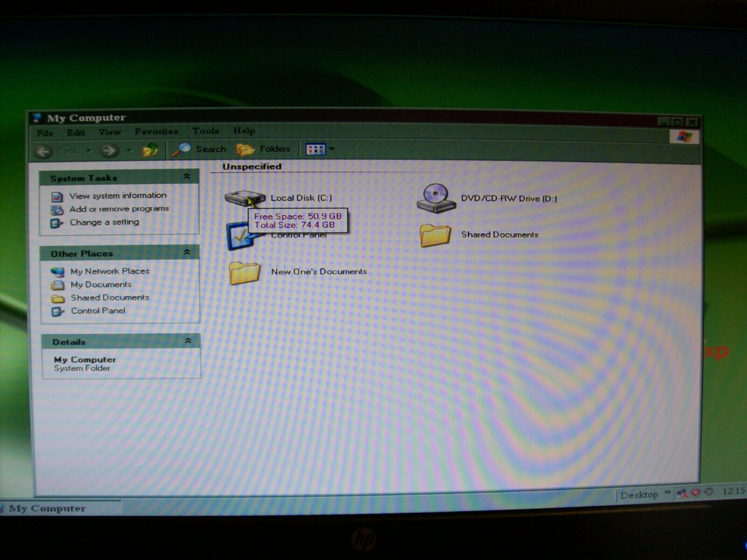Click the My Documents sidebar icon

(x=57, y=286)
